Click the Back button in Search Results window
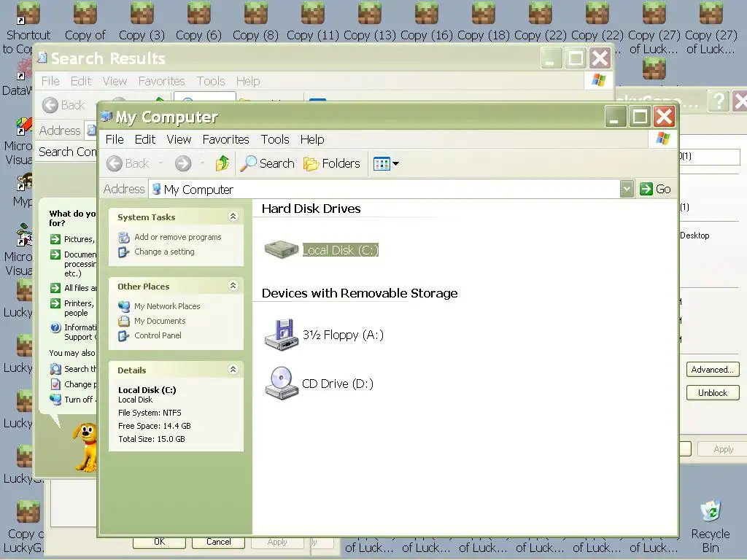 (x=63, y=105)
